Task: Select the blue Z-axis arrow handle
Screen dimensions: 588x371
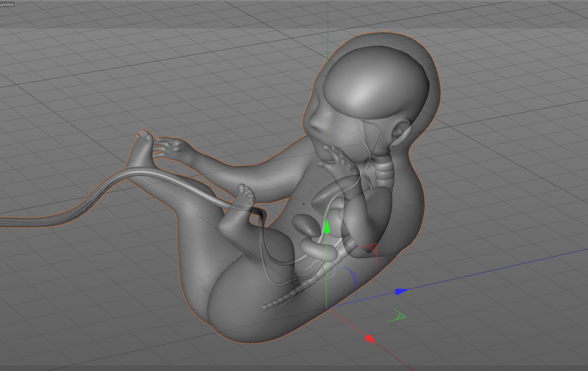Action: click(x=401, y=292)
